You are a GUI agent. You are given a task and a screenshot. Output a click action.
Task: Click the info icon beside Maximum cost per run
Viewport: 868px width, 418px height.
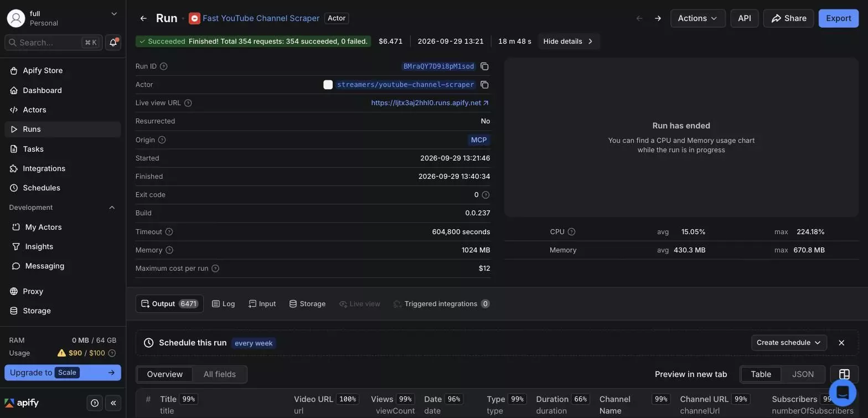pos(215,269)
